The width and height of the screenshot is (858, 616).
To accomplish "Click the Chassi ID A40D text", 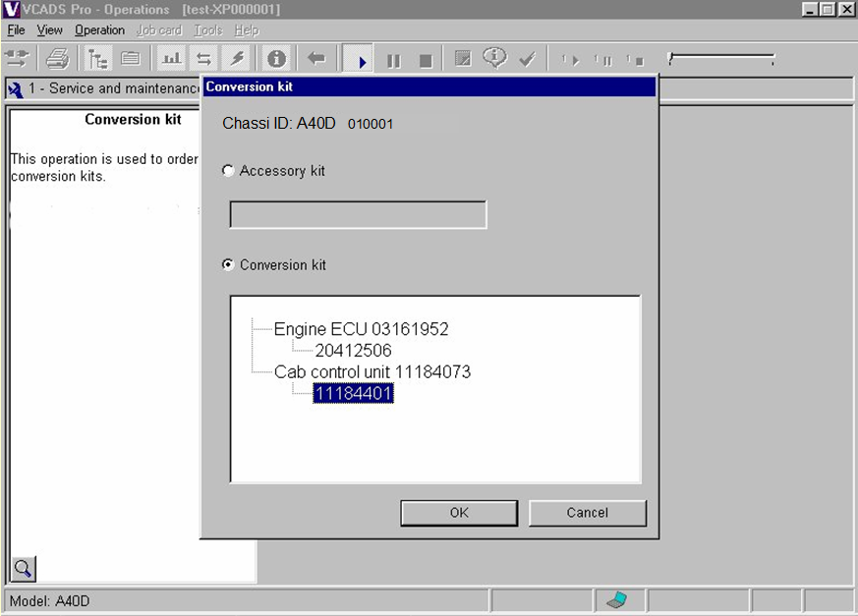I will (x=278, y=124).
